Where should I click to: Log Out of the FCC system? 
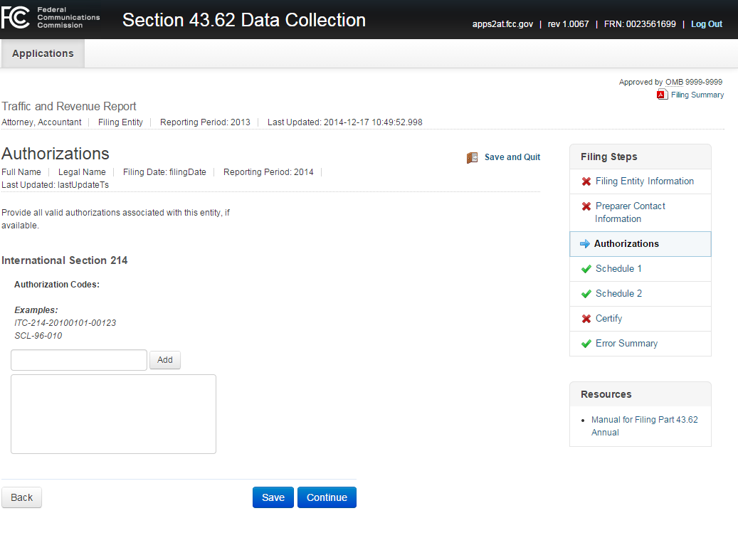pos(706,24)
